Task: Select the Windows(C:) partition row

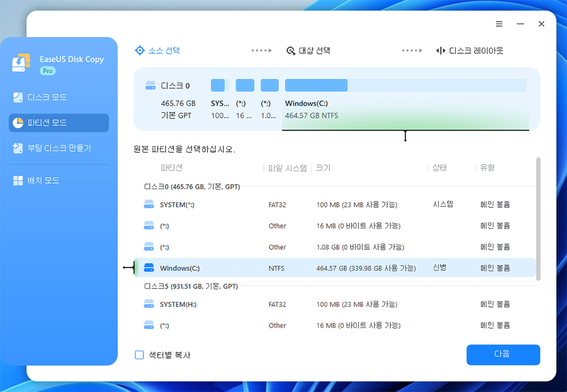Action: [x=335, y=268]
